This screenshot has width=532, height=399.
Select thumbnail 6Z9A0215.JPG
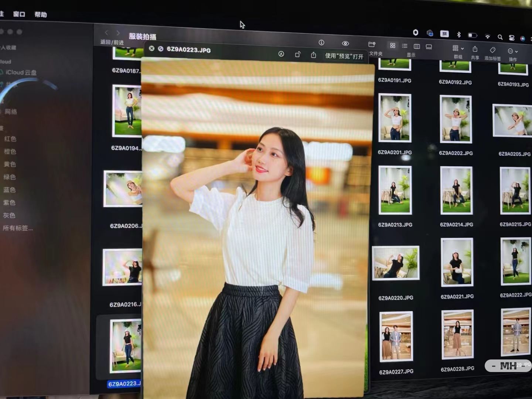tap(515, 191)
